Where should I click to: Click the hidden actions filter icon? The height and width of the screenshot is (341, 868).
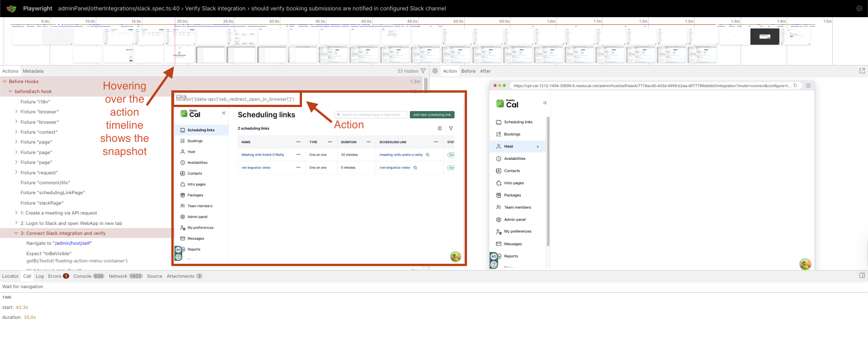point(423,71)
